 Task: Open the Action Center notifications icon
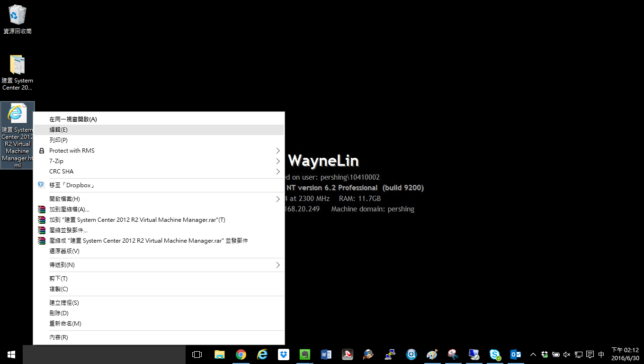click(590, 355)
